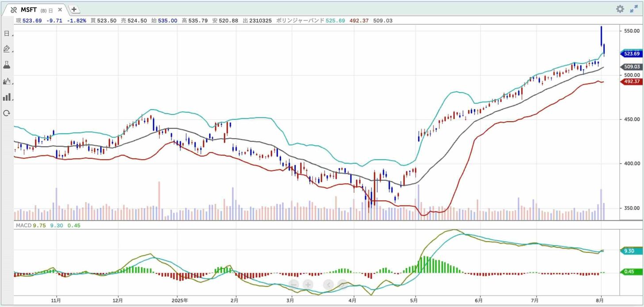Add a new chart tab
Screen dimensions: 644x307
point(74,9)
